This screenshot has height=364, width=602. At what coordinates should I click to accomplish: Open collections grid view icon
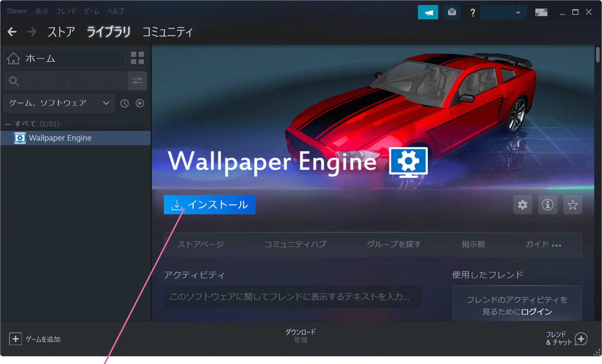click(137, 58)
